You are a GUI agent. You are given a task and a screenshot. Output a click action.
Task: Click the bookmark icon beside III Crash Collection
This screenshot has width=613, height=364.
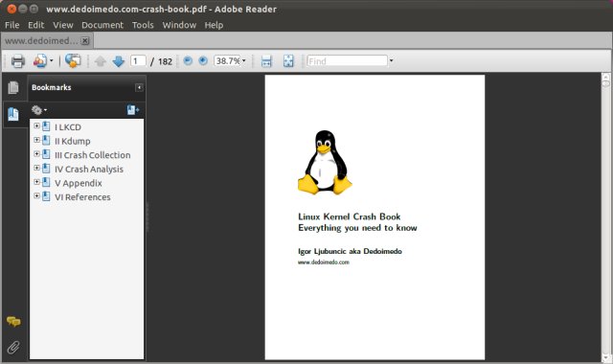pyautogui.click(x=46, y=154)
